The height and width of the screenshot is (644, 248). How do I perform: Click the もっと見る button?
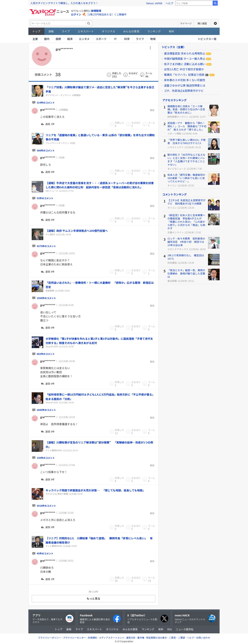point(93,598)
